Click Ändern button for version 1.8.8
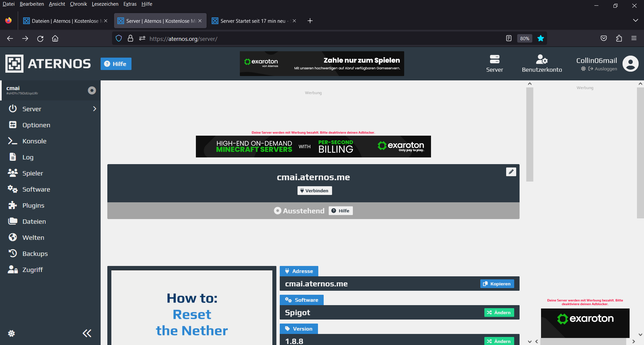This screenshot has width=644, height=345. [499, 341]
